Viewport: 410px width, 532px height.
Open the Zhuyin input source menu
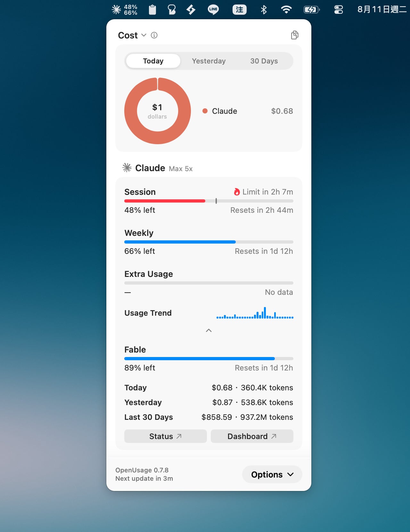240,10
